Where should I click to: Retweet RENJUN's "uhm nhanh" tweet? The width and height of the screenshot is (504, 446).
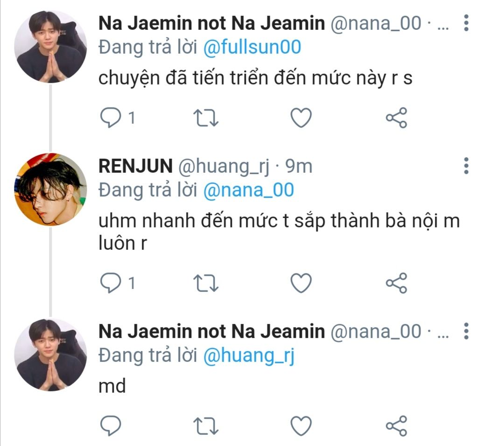pos(206,283)
